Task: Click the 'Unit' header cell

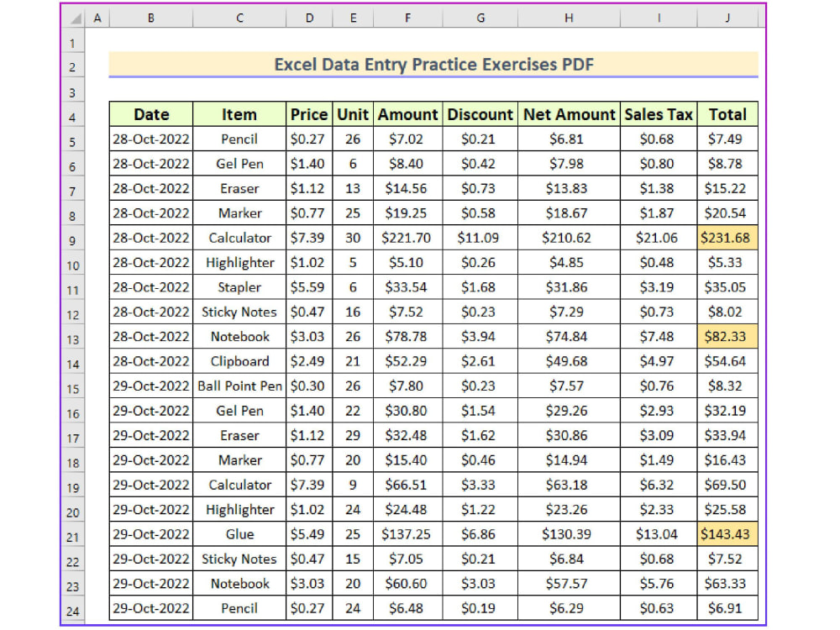Action: coord(353,114)
